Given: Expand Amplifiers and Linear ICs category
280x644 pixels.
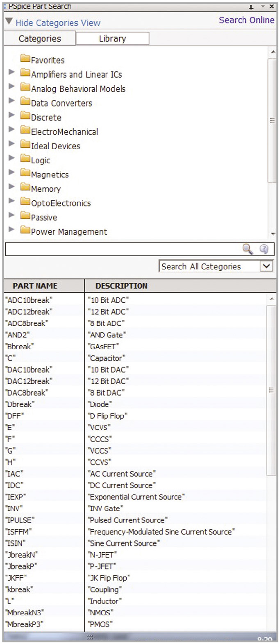Looking at the screenshot, I should point(11,72).
